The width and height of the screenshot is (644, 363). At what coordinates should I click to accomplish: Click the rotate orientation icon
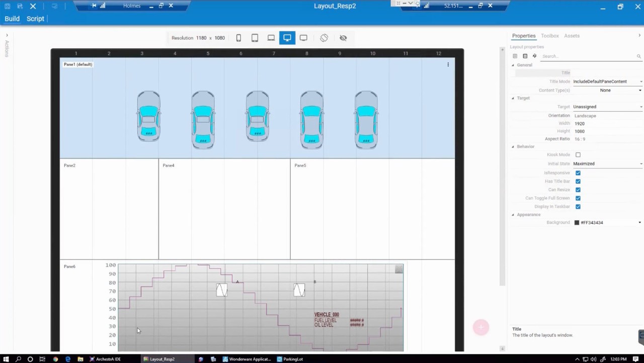coord(324,38)
